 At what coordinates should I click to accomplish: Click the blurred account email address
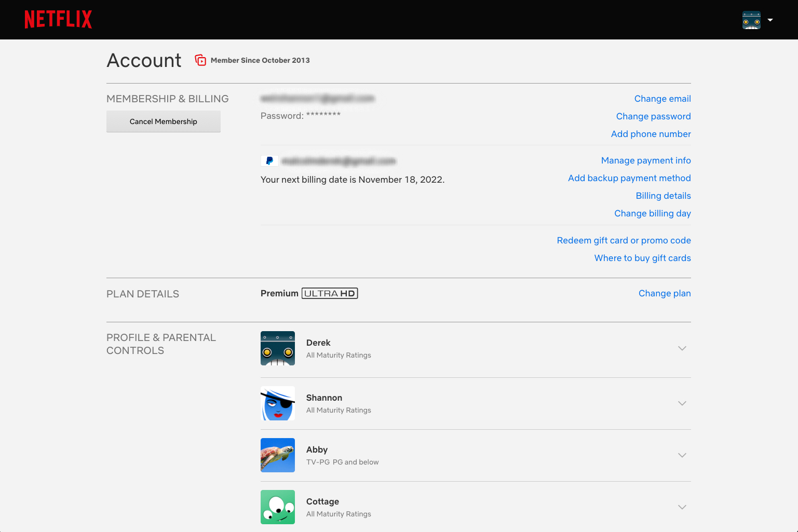tap(317, 98)
